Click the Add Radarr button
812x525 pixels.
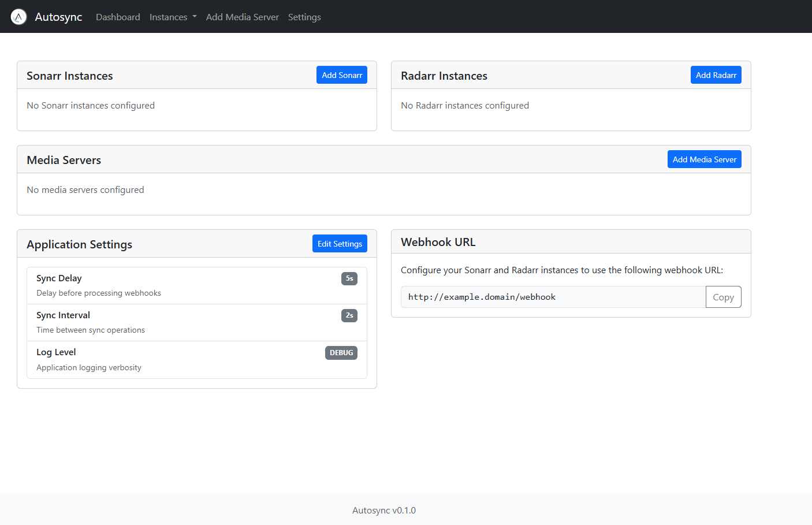coord(716,75)
